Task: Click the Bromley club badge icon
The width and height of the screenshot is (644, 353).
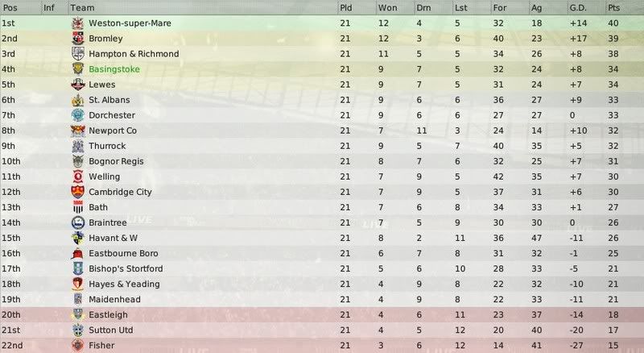Action: pyautogui.click(x=77, y=39)
